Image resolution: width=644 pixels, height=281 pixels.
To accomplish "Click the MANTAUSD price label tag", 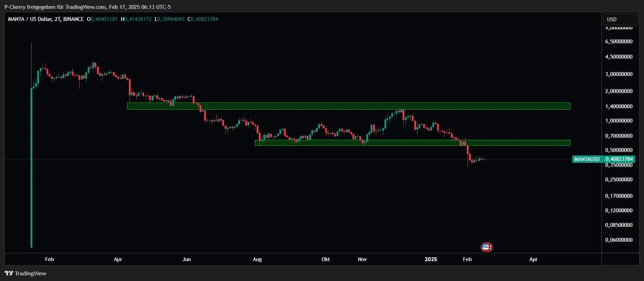I will [x=587, y=159].
